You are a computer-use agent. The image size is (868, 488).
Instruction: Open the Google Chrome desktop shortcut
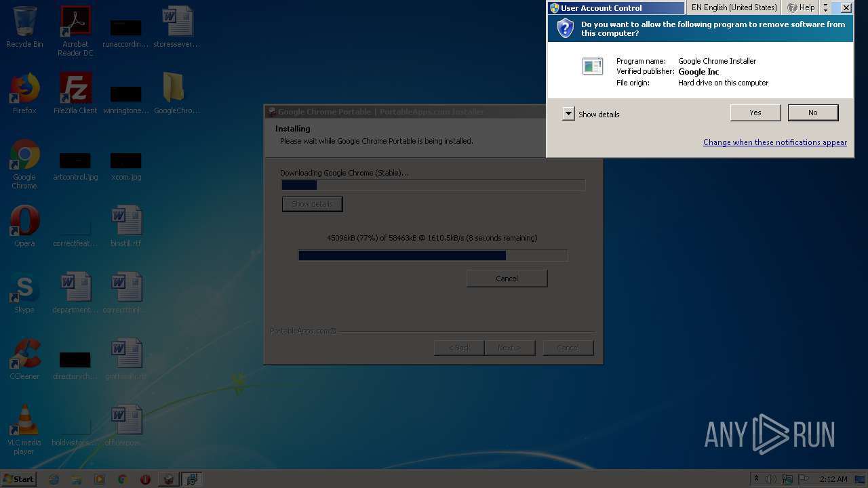coord(24,164)
